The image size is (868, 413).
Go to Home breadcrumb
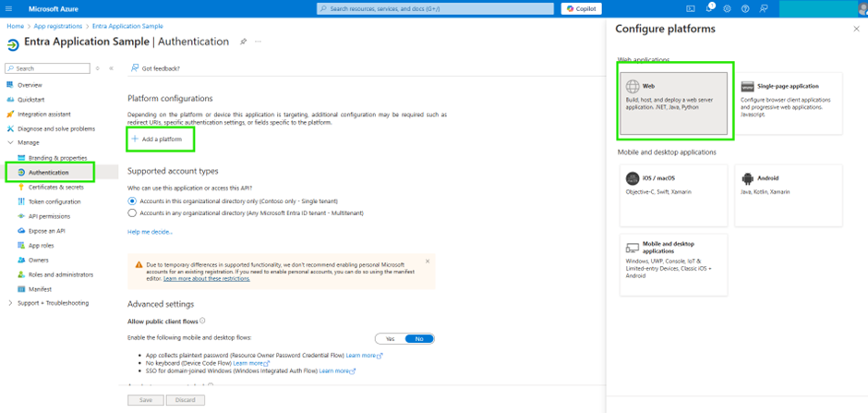click(x=15, y=26)
